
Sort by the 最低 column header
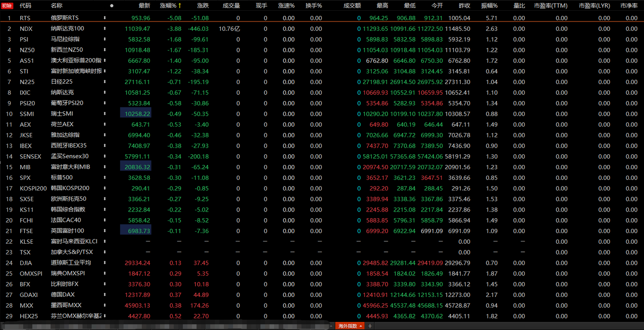click(x=410, y=6)
